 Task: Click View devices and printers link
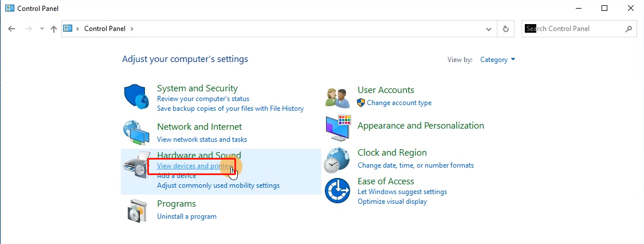tap(195, 166)
